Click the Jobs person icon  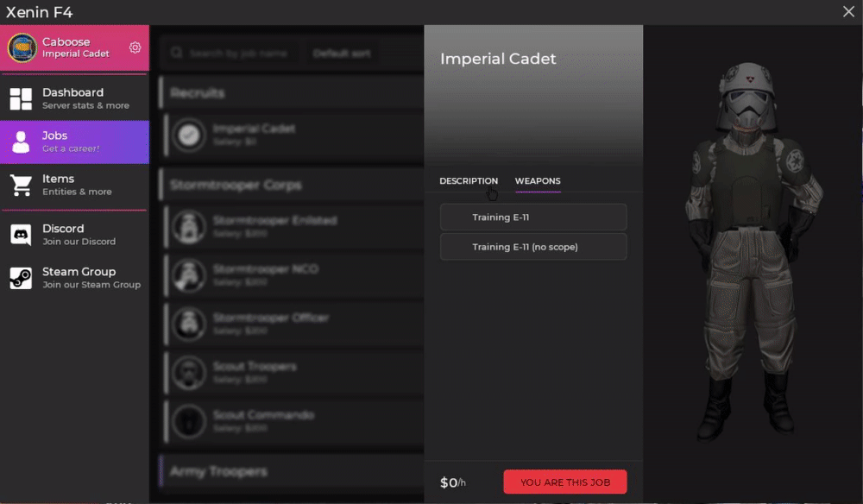21,142
